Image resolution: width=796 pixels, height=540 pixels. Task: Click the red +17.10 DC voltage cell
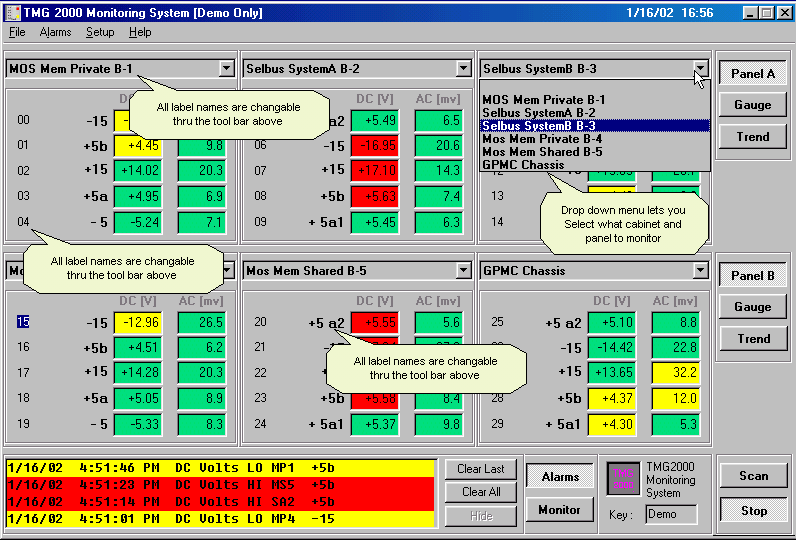pos(379,170)
